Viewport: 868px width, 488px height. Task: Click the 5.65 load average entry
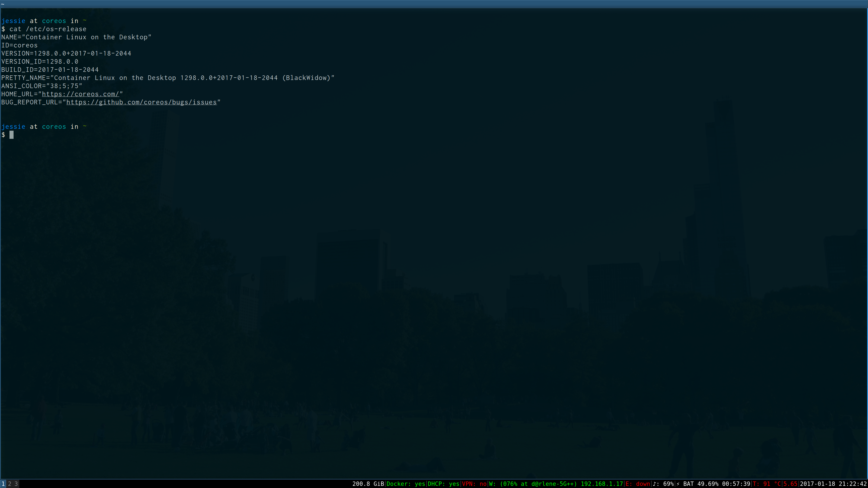790,484
